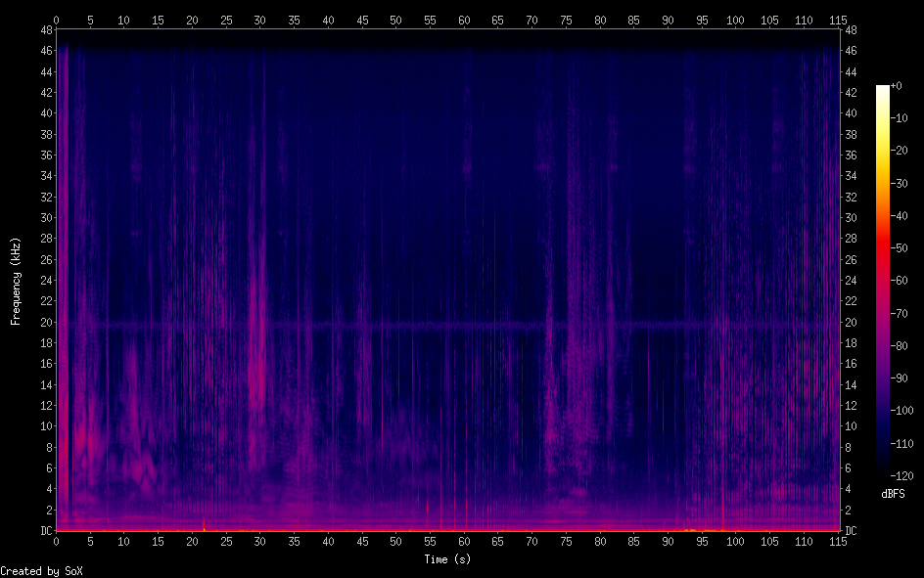
Task: Click the 30 tick on top time axis
Action: pos(259,20)
